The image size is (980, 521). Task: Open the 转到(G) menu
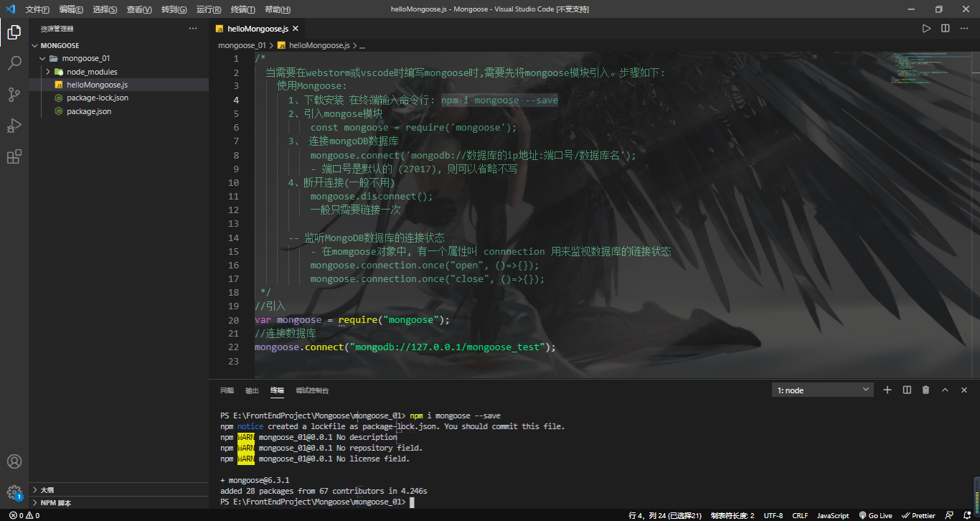174,9
